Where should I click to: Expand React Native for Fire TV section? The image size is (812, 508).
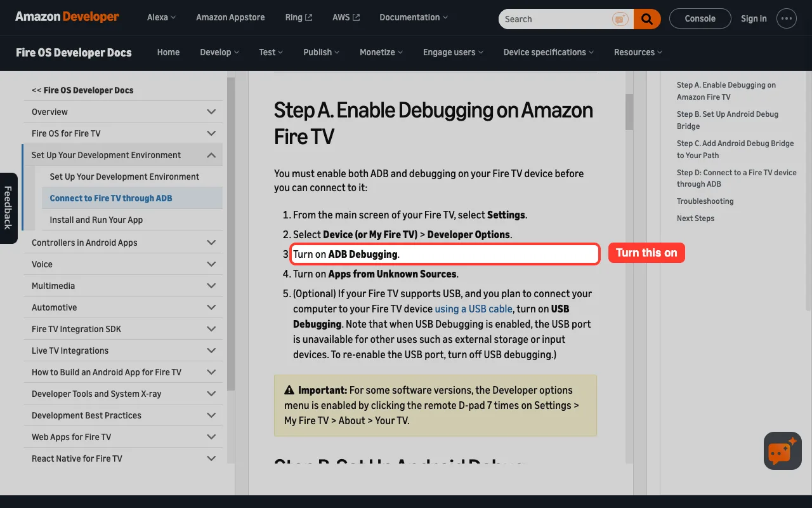point(123,458)
